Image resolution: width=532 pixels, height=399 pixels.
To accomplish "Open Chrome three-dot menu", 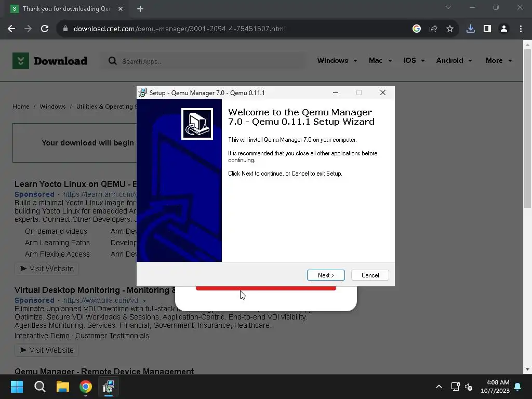I will [x=521, y=29].
